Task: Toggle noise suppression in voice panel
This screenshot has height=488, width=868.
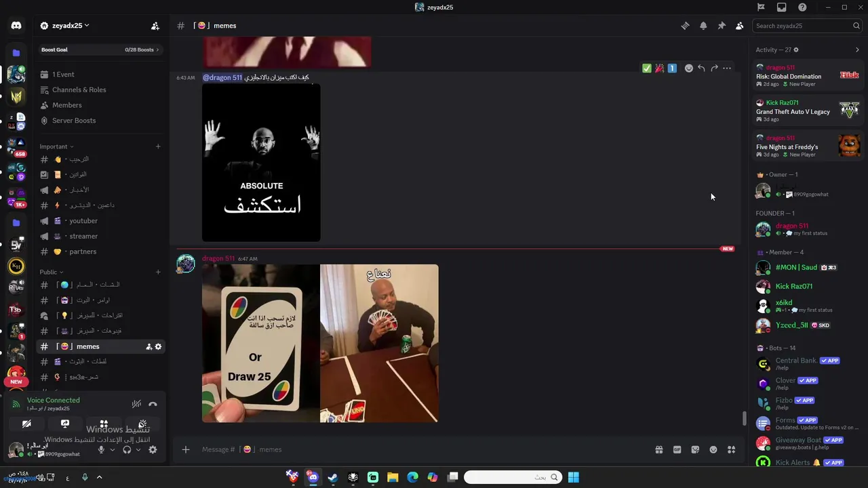Action: click(x=136, y=404)
